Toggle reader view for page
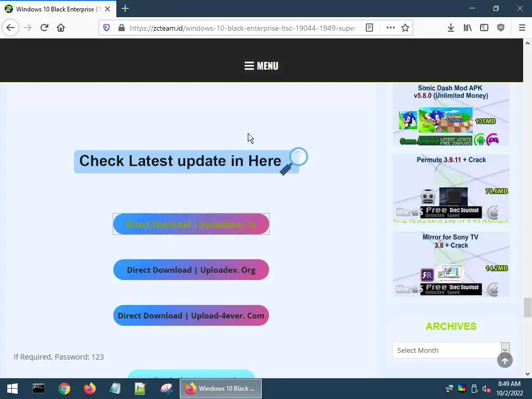The height and width of the screenshot is (399, 532). [369, 28]
